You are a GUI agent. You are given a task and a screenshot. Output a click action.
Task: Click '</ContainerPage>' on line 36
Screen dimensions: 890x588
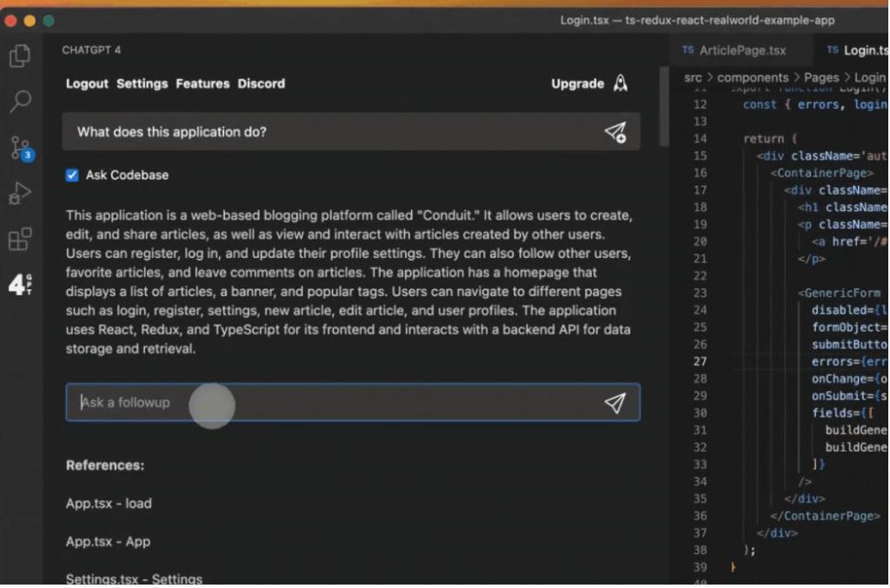point(825,516)
